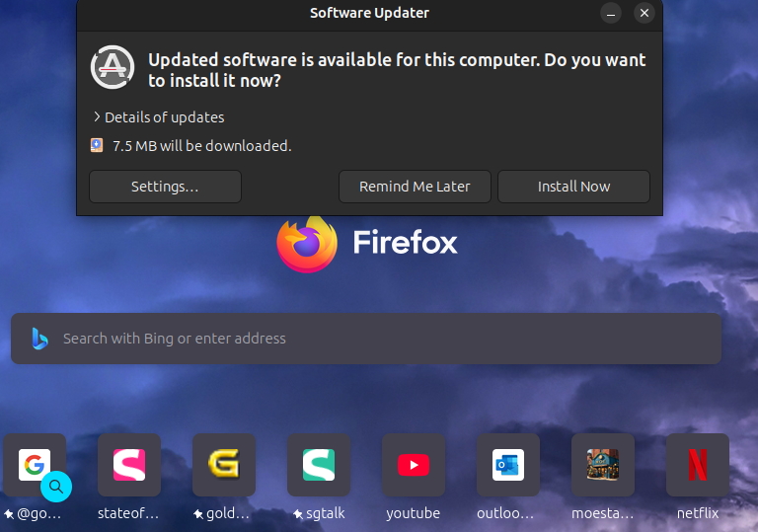Screen dimensions: 758x532
Task: Click the Firefox wordmark text
Action: tap(405, 242)
